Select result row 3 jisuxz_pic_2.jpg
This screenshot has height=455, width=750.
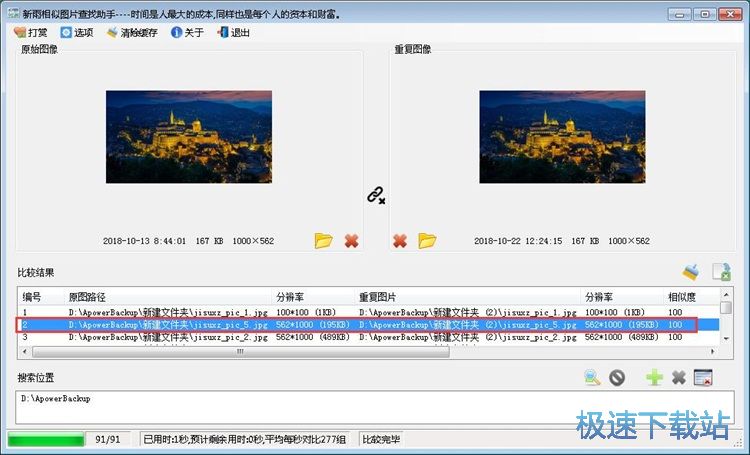click(368, 337)
